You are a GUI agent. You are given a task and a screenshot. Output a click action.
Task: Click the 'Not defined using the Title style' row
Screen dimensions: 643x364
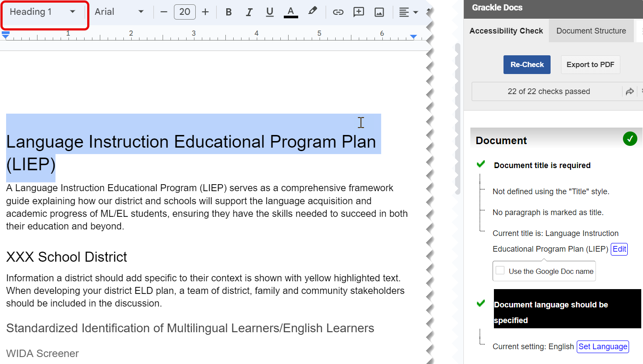[551, 192]
